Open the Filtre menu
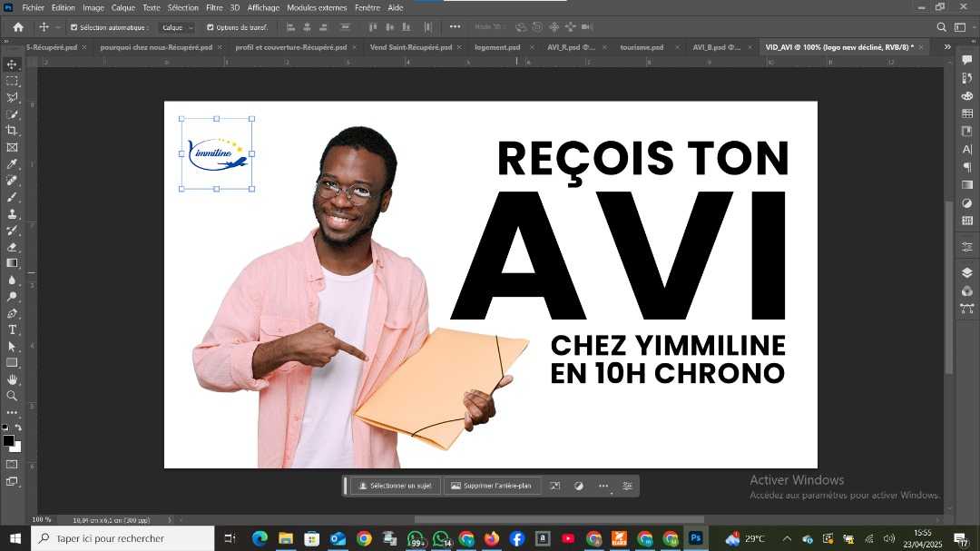980x551 pixels. tap(214, 7)
